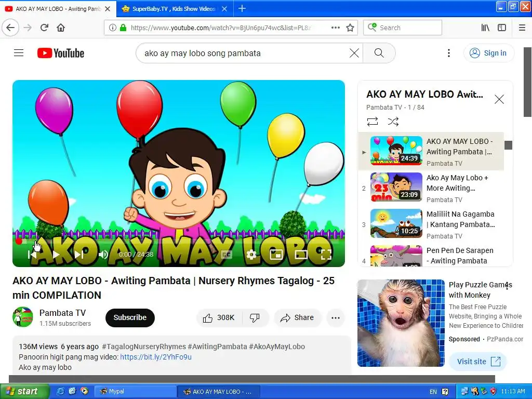Go back with the browser Back arrow
Screen dimensions: 532x399
(10, 28)
